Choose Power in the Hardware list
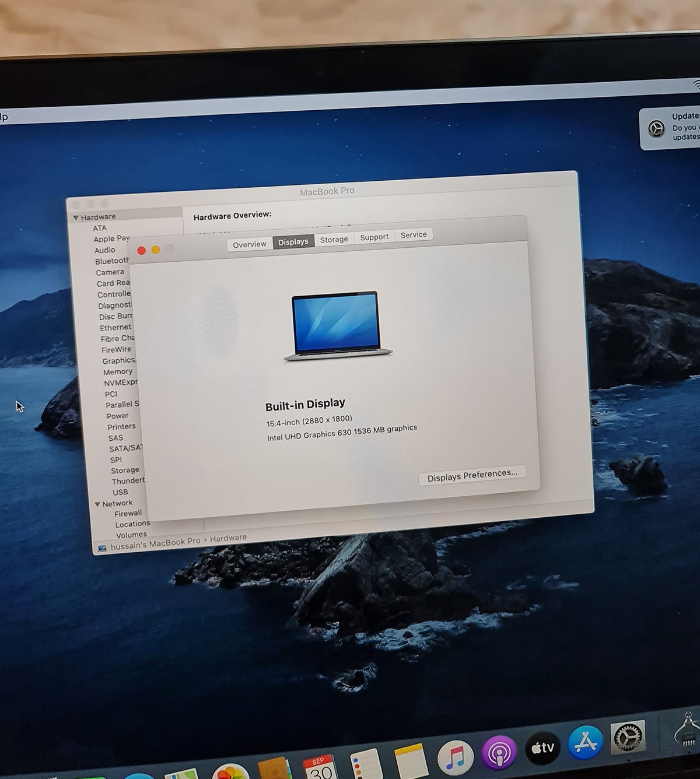 tap(118, 416)
